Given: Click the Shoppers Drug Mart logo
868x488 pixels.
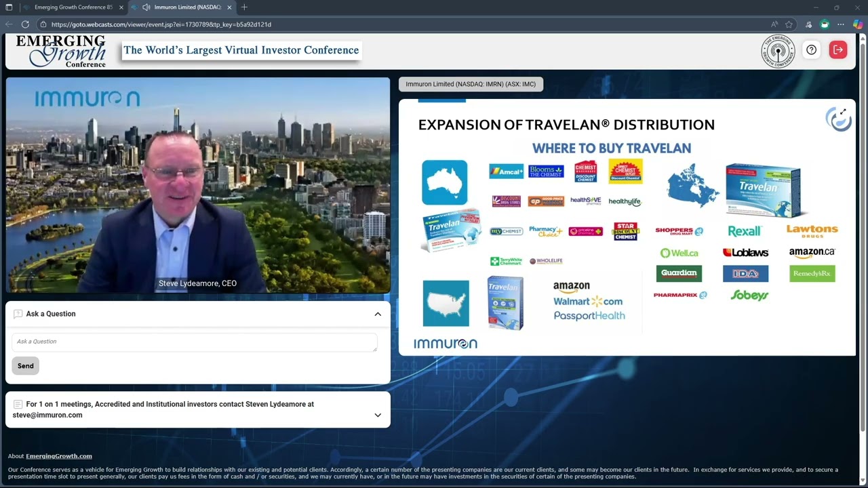Looking at the screenshot, I should tap(679, 231).
